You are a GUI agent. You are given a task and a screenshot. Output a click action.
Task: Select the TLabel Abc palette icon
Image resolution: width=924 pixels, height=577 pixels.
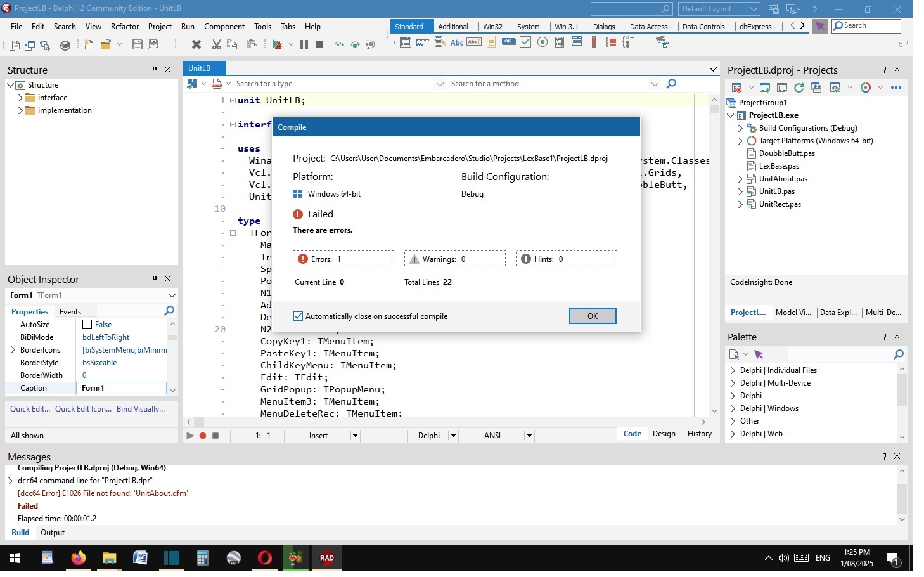pyautogui.click(x=457, y=42)
